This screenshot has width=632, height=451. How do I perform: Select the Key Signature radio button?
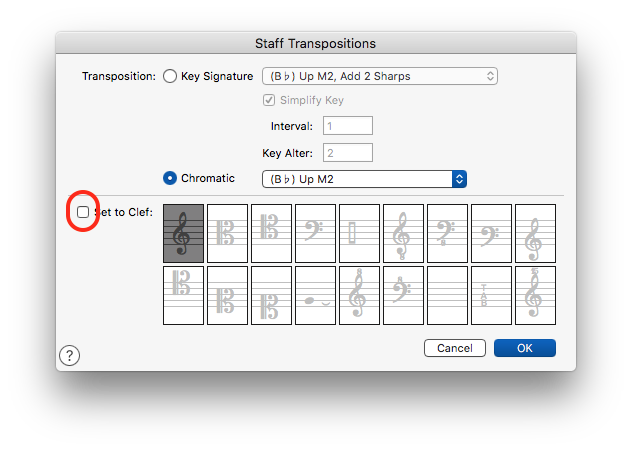click(x=169, y=76)
